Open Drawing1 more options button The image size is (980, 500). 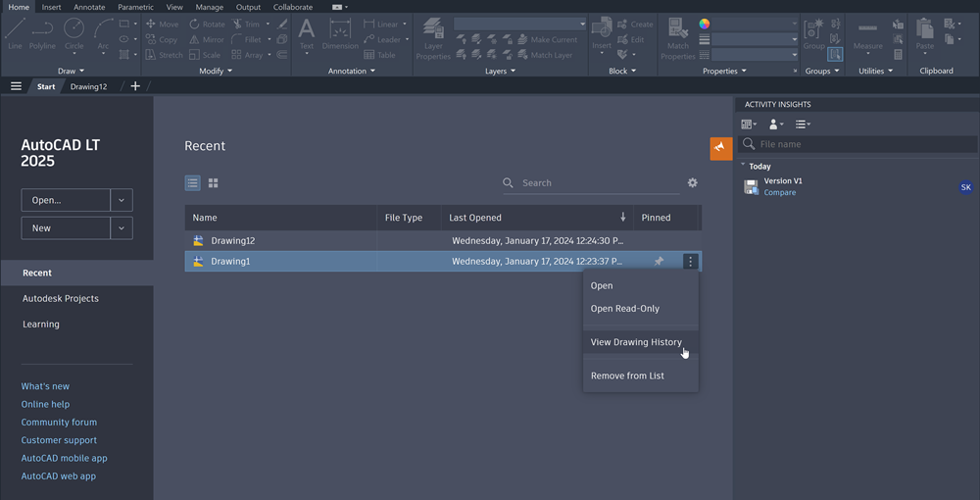point(690,261)
